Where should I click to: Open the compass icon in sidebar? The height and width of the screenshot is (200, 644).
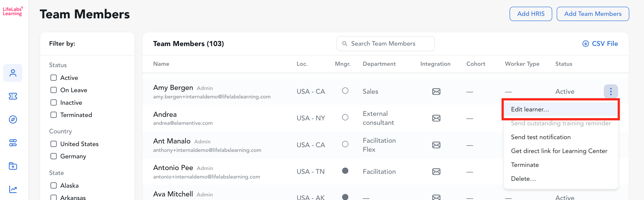pyautogui.click(x=13, y=119)
